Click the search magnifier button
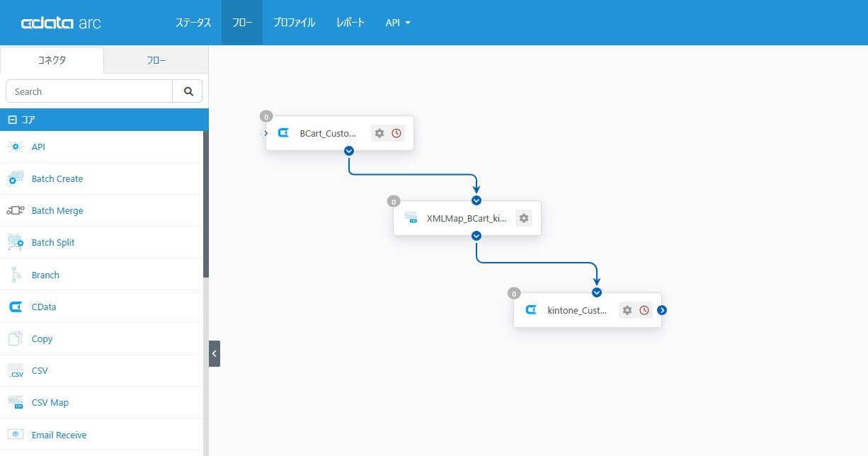 188,91
